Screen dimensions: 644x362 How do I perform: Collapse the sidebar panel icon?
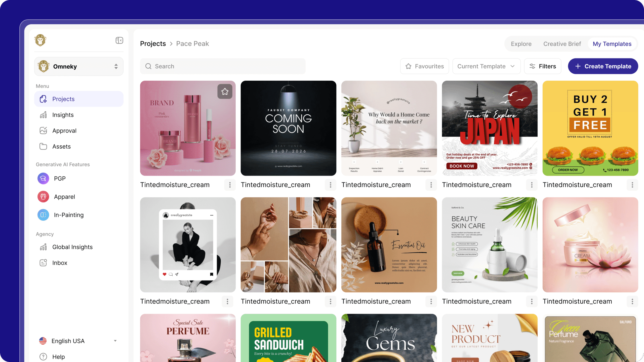pyautogui.click(x=119, y=40)
